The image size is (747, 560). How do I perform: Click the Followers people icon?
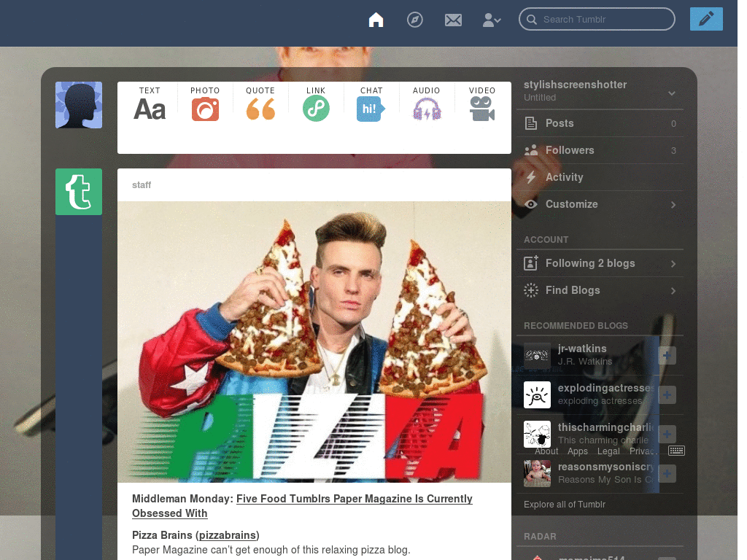tap(531, 150)
